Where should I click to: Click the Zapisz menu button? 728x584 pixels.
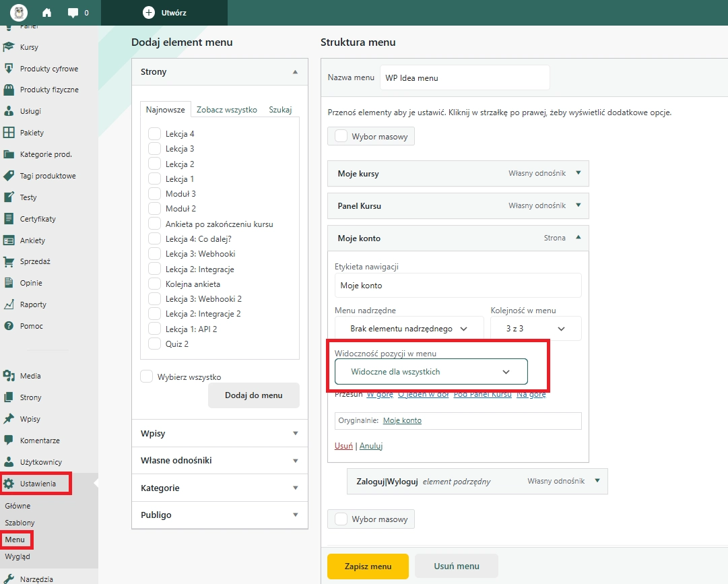point(368,566)
